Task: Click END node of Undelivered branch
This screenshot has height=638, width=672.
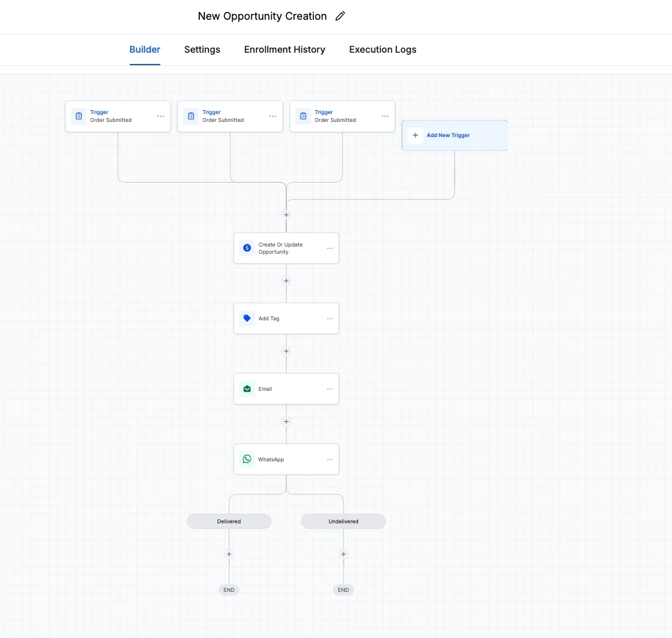Action: (x=344, y=590)
